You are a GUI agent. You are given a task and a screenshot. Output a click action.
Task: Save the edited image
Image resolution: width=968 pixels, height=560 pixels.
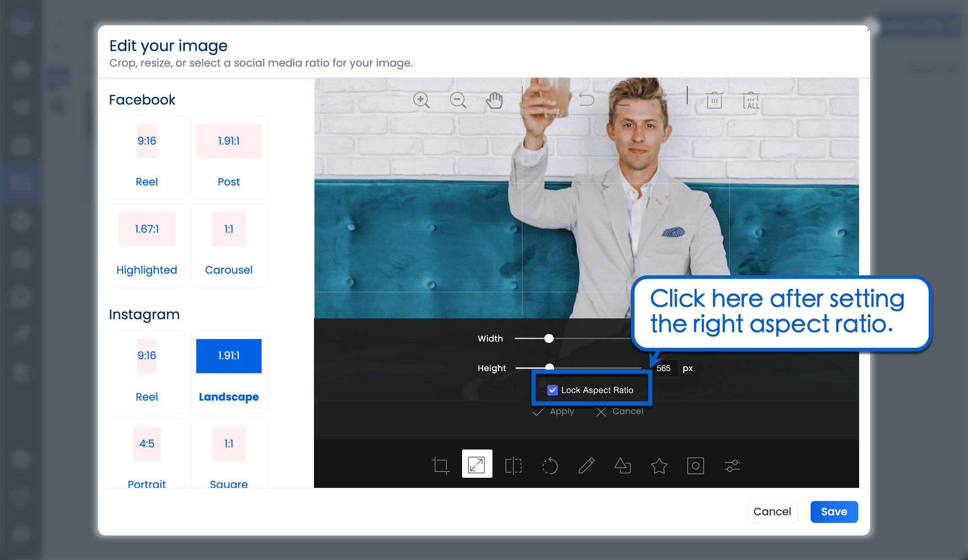click(834, 512)
